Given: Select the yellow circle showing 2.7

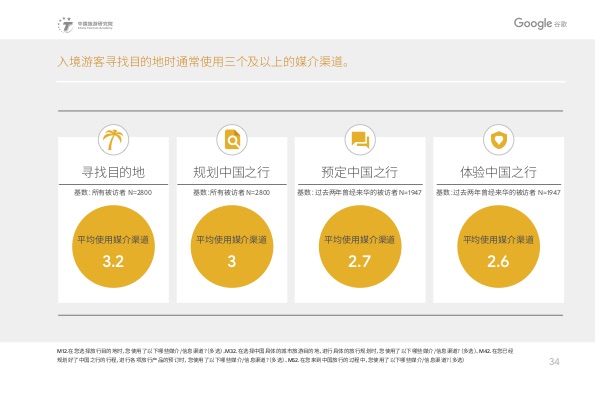Looking at the screenshot, I should [360, 246].
